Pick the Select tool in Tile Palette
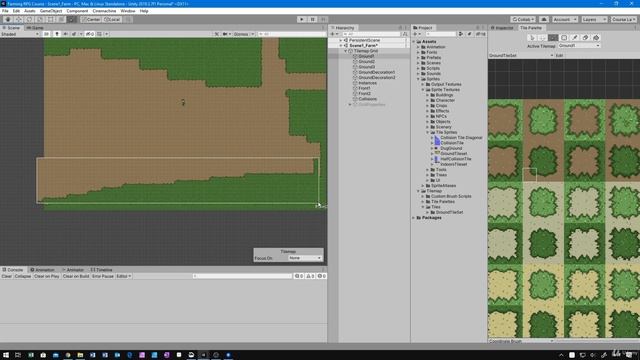 [532, 38]
